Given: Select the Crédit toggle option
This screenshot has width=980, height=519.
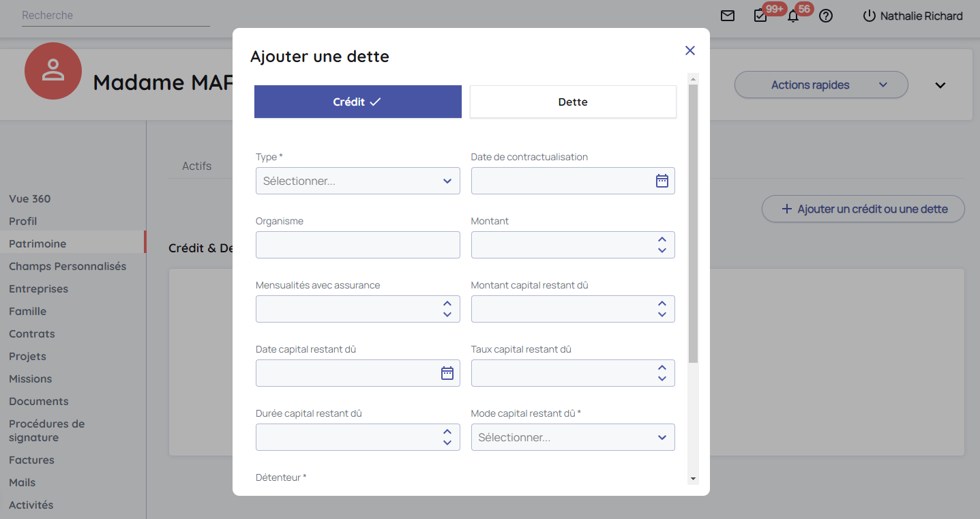Looking at the screenshot, I should 357,102.
